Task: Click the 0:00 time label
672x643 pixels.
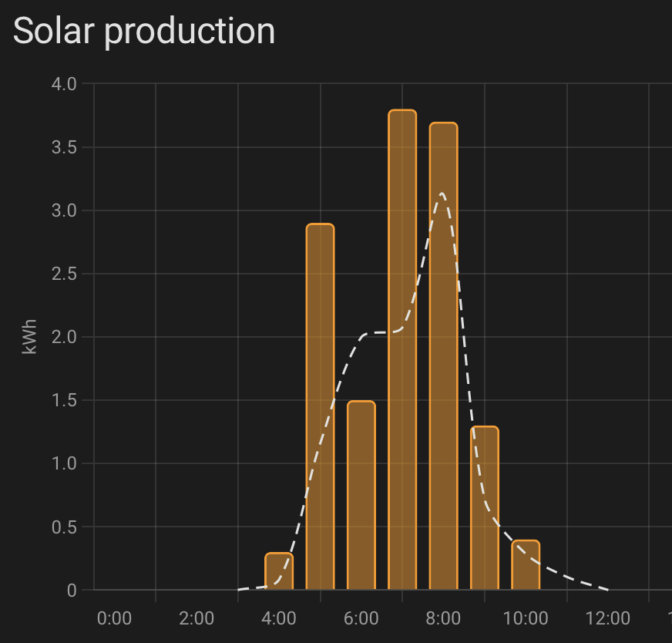Action: pyautogui.click(x=114, y=618)
